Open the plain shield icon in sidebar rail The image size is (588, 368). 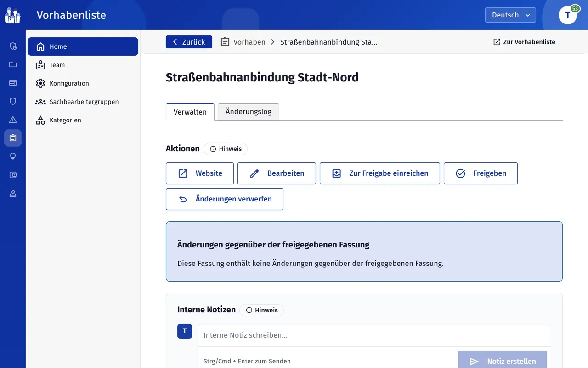point(13,101)
